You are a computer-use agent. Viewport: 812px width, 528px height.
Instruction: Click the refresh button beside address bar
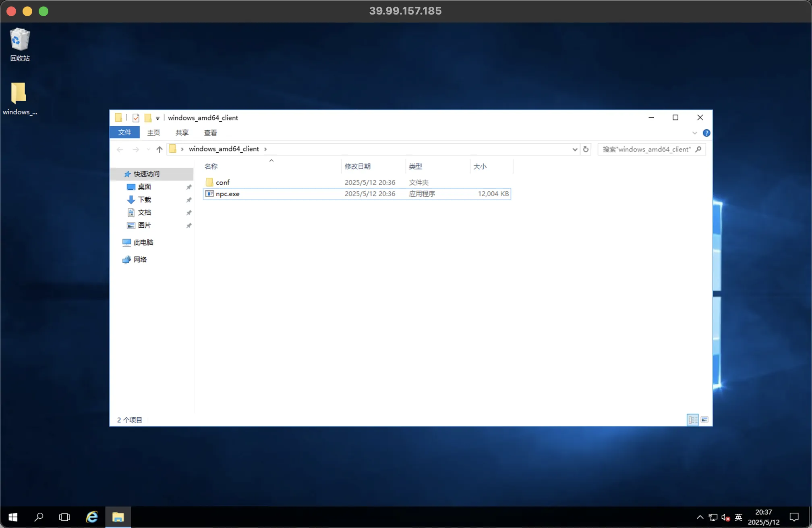(x=586, y=149)
